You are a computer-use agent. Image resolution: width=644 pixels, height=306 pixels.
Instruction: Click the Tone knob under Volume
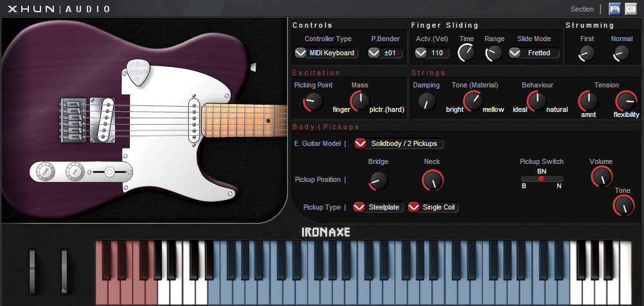point(623,205)
